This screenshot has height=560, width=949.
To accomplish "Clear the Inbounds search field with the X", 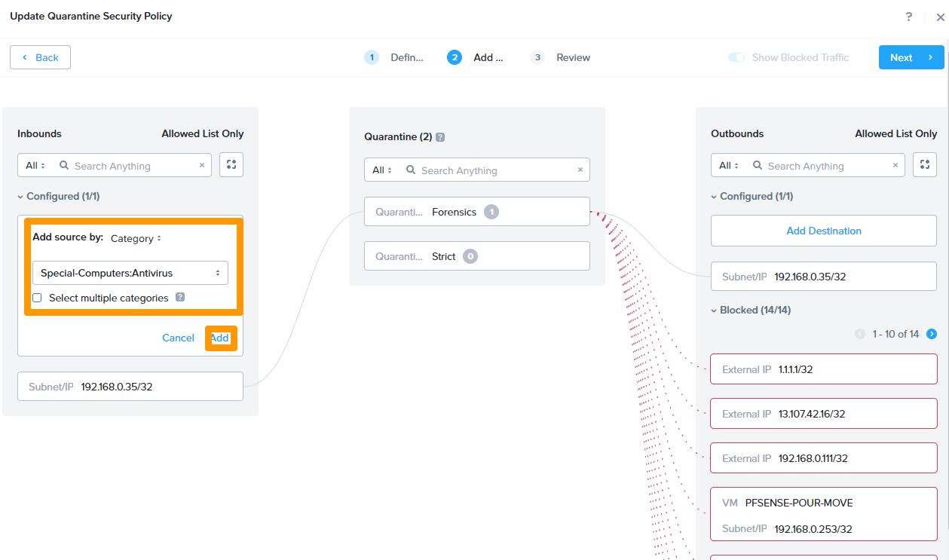I will pos(201,165).
